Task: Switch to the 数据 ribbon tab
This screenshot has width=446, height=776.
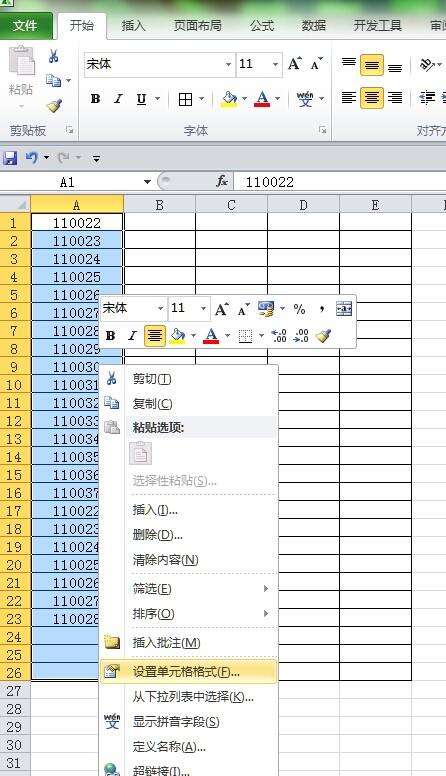Action: [x=314, y=26]
